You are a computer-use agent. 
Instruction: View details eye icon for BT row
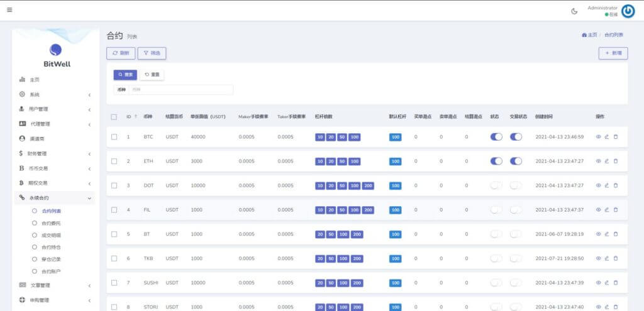[x=599, y=234]
